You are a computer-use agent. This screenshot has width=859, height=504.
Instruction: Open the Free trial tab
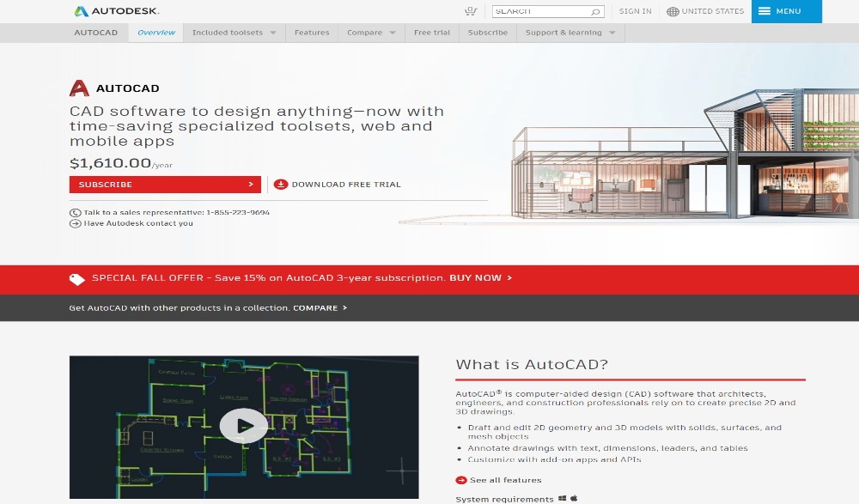point(432,33)
